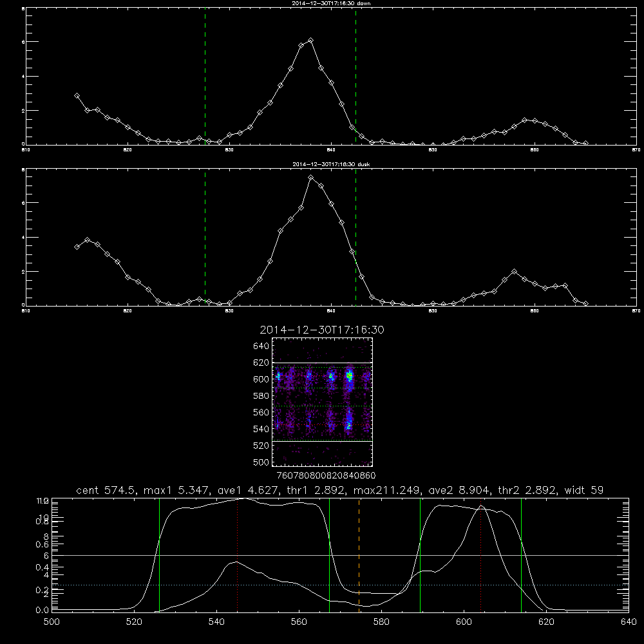Viewport: 644px width, 644px height.
Task: Click the first diamond data point of dawn curve
Action: point(77,96)
